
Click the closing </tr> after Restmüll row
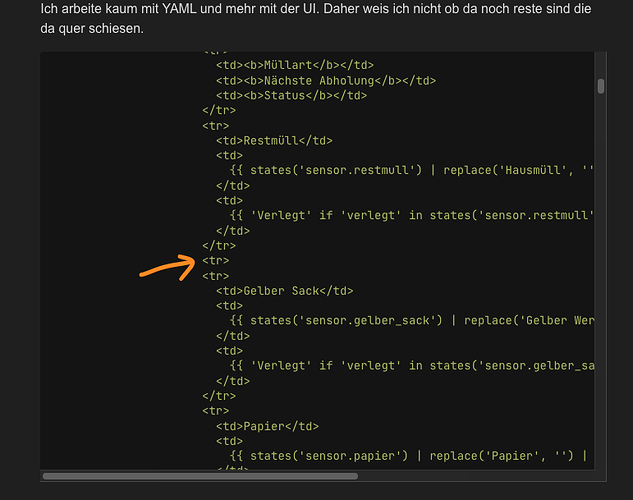[219, 245]
